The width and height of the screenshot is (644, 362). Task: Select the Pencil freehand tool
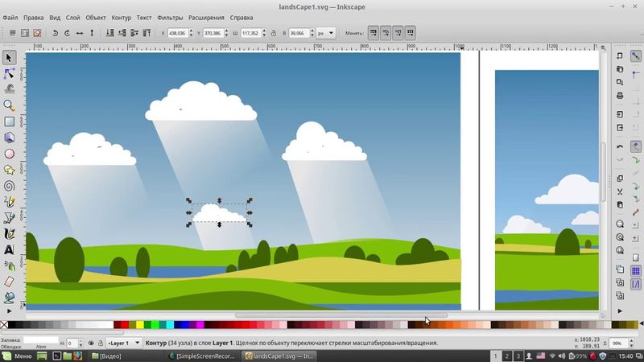pos(9,202)
